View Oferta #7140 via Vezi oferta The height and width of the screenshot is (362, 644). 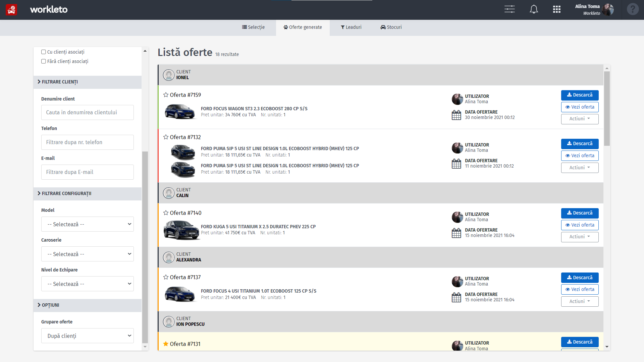580,225
